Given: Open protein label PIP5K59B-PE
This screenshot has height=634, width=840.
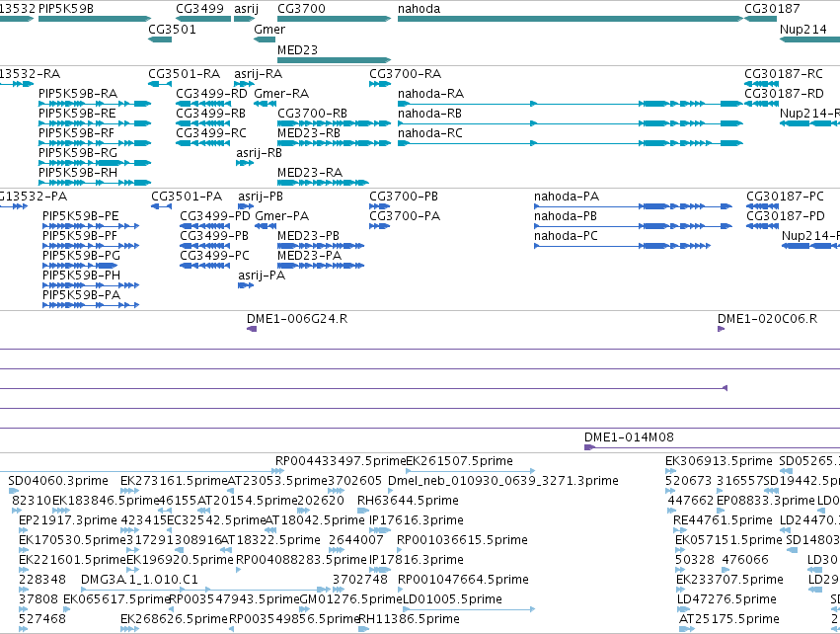Looking at the screenshot, I should (x=81, y=216).
